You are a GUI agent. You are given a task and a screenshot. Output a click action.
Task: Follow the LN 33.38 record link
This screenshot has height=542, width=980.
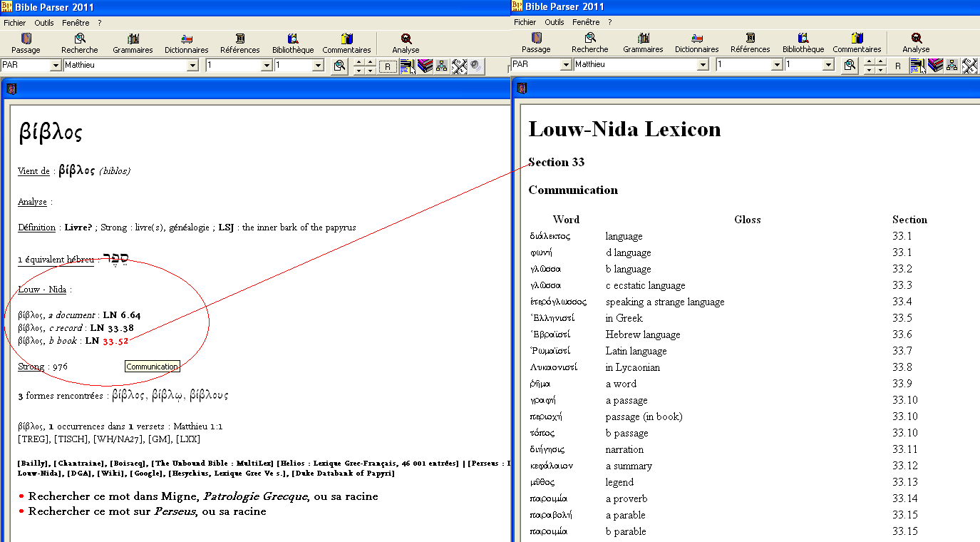point(112,328)
